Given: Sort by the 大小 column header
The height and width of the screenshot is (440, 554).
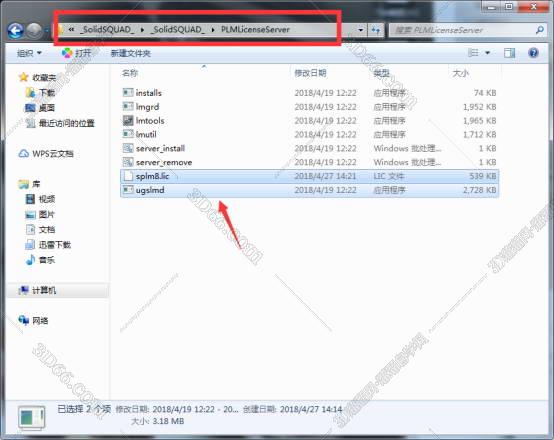Looking at the screenshot, I should click(x=461, y=73).
